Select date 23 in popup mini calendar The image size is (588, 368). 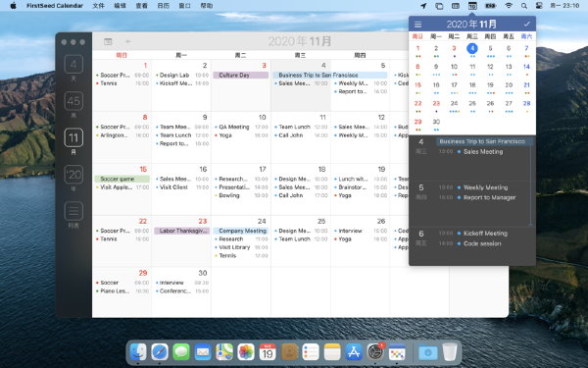pos(436,104)
